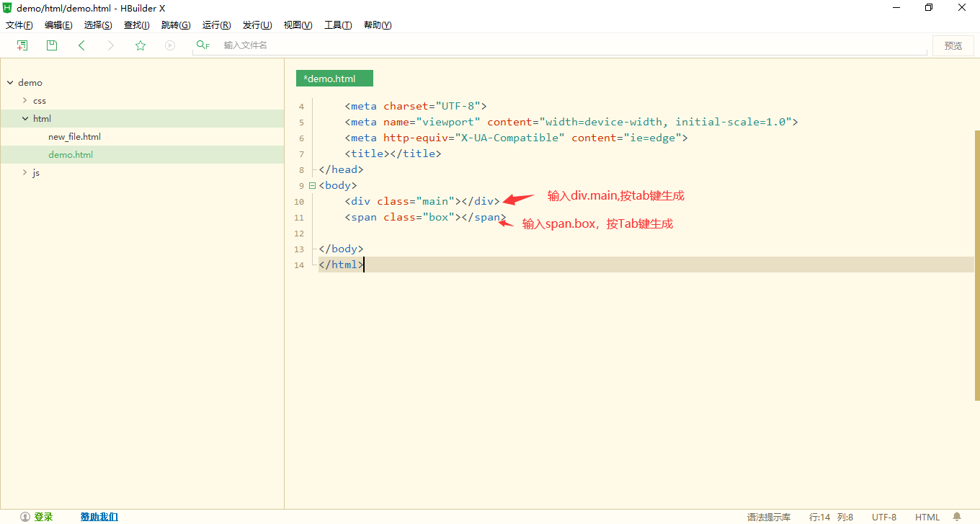This screenshot has width=980, height=524.
Task: Expand the js folder
Action: 24,173
